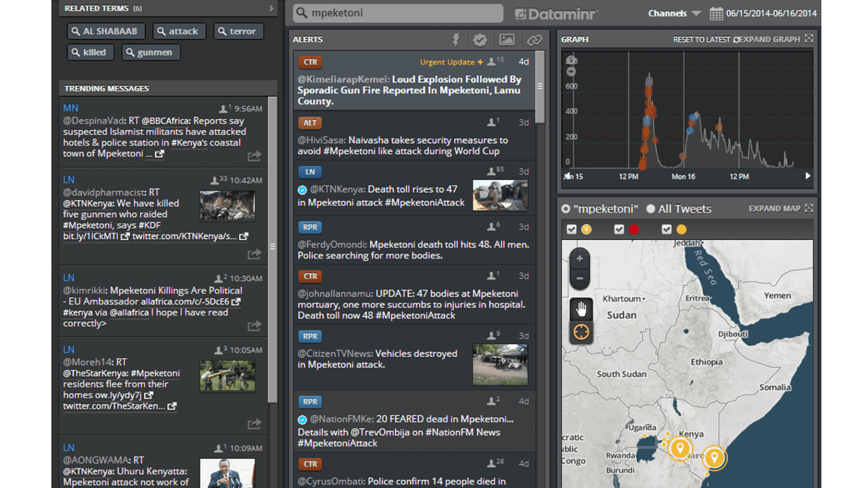The height and width of the screenshot is (488, 868).
Task: Click the red dot legend color
Action: coord(634,229)
